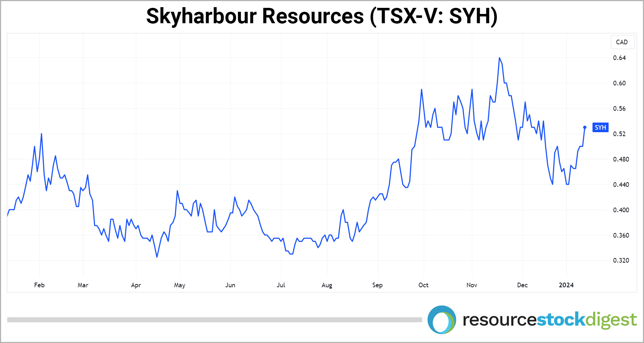
Task: Click the Jul label on the time axis
Action: 281,285
